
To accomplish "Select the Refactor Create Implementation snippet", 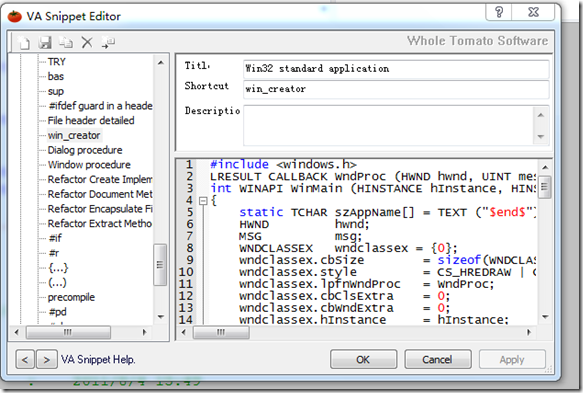I will [x=100, y=179].
